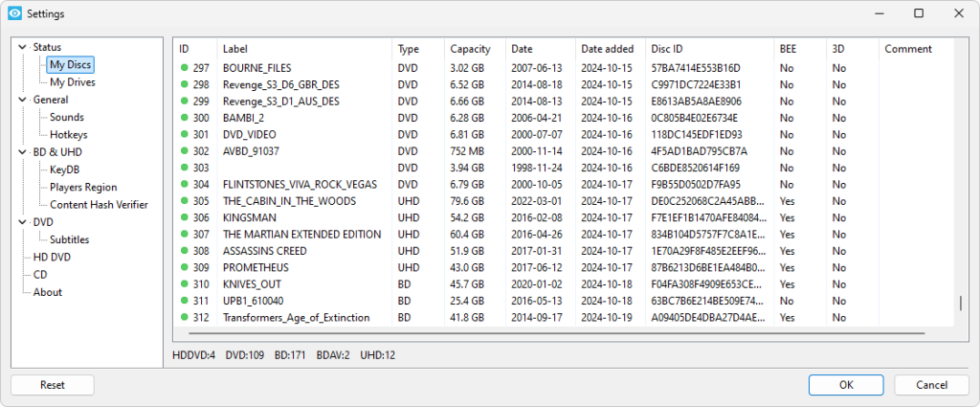Open Content Hash Verifier settings

point(99,204)
